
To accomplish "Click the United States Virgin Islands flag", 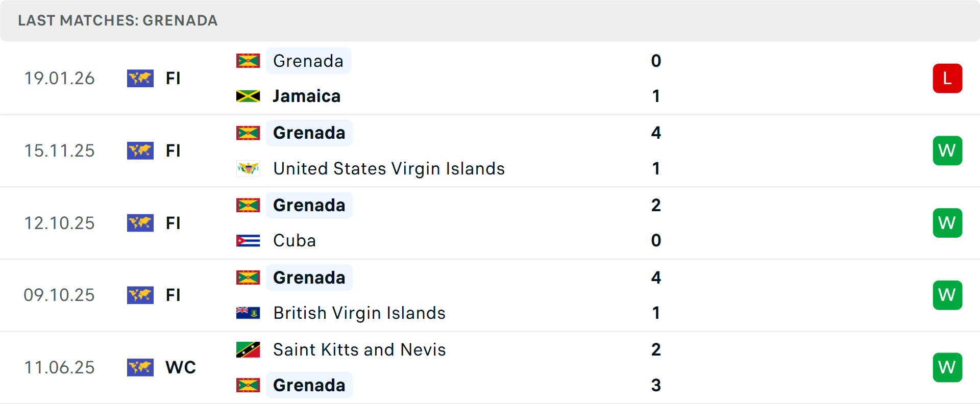I will [x=248, y=168].
